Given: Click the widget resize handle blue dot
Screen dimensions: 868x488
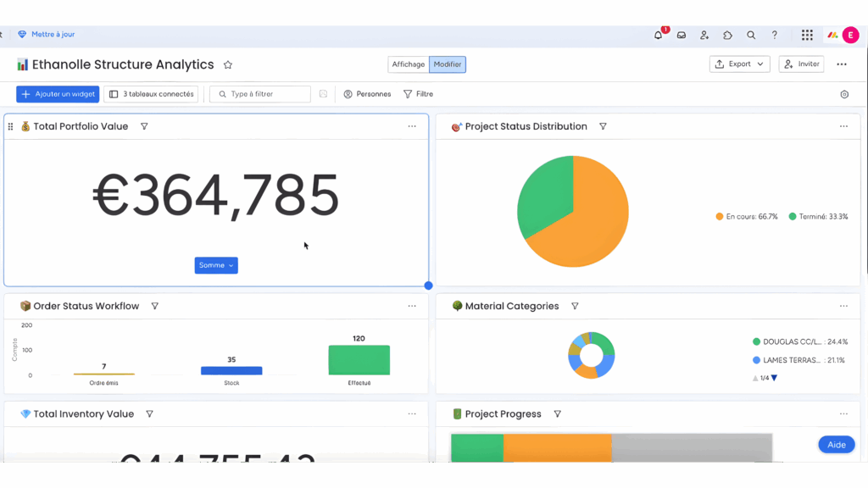Looking at the screenshot, I should (x=428, y=286).
